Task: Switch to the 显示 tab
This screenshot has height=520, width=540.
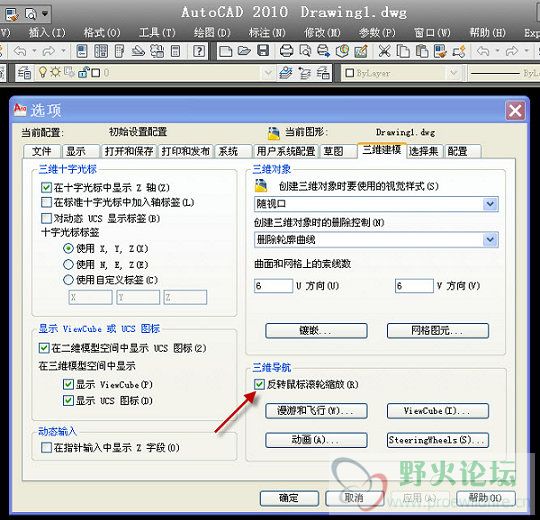Action: coord(81,152)
